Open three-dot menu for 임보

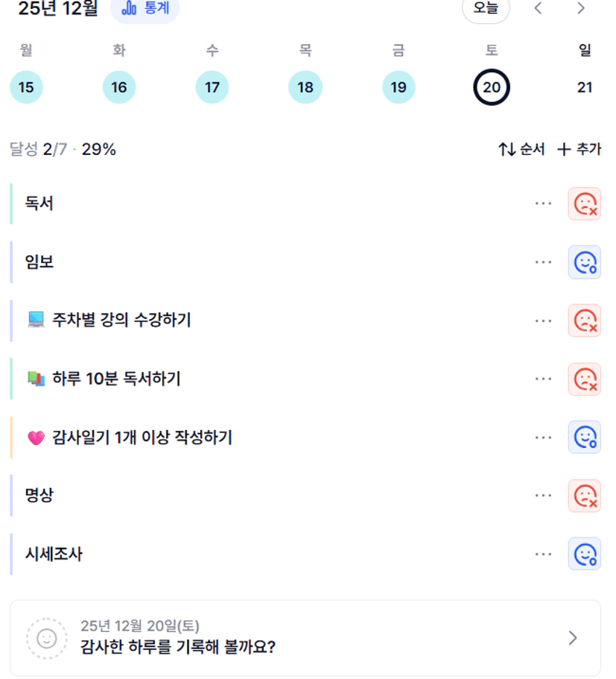[544, 262]
